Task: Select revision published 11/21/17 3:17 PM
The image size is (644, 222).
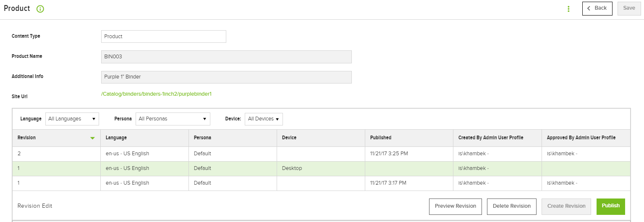Action: click(321, 183)
